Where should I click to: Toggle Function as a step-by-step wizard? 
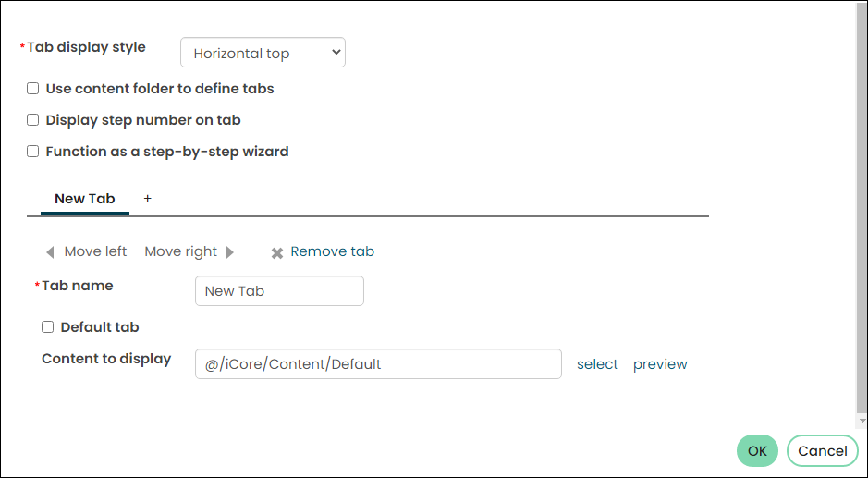(33, 152)
